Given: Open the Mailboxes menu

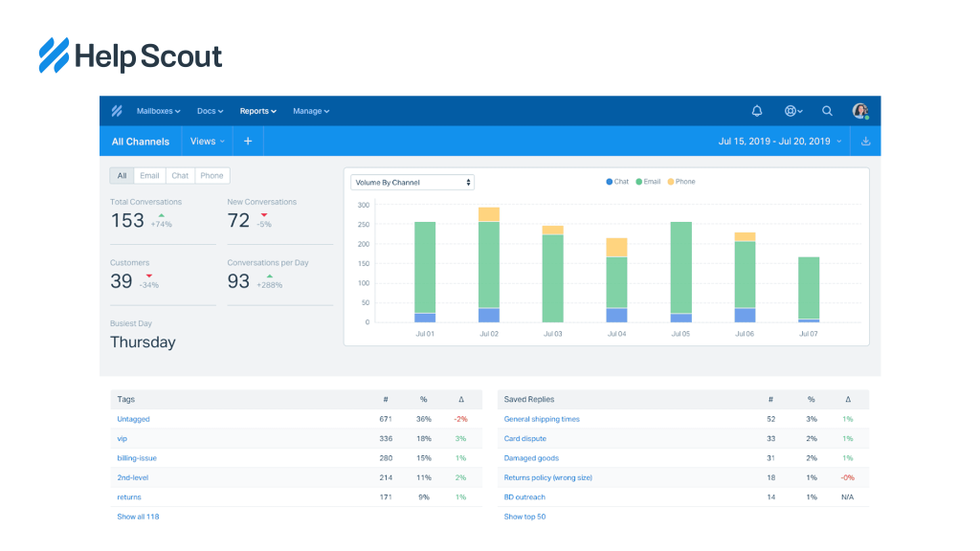Looking at the screenshot, I should 158,111.
